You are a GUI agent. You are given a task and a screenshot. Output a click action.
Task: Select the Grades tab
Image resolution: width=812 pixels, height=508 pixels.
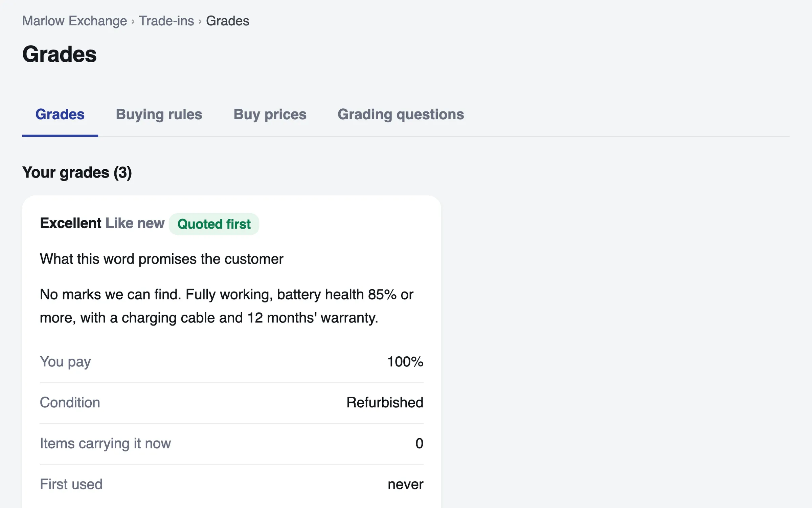click(60, 114)
